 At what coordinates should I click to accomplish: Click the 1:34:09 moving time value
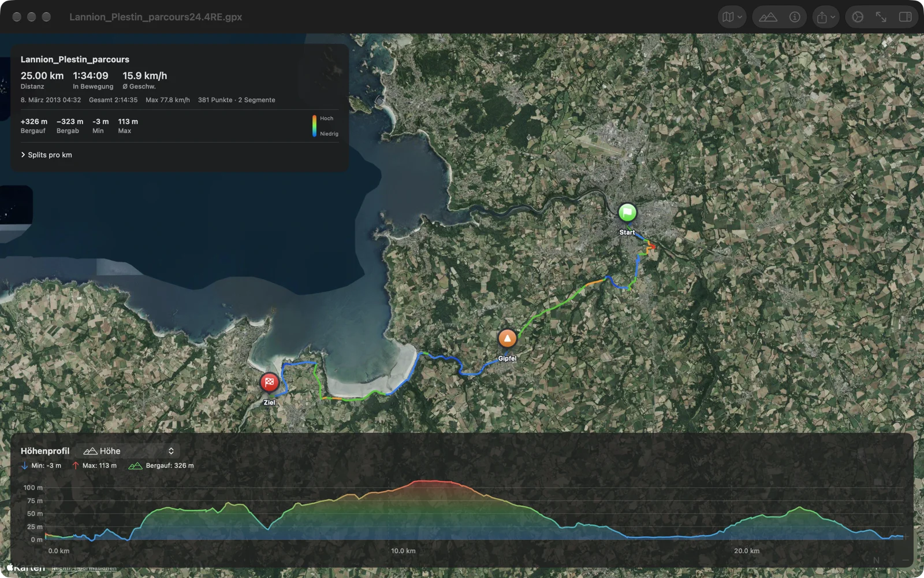point(91,76)
